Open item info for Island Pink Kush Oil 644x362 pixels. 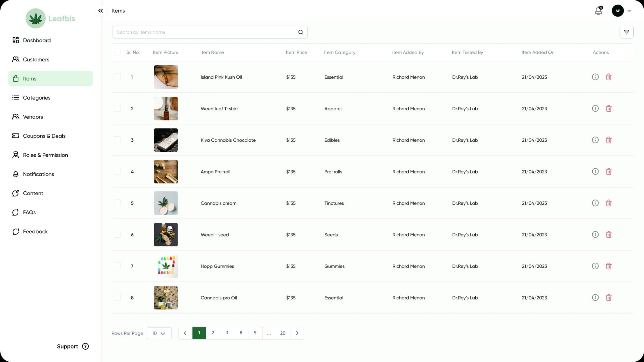(x=595, y=77)
